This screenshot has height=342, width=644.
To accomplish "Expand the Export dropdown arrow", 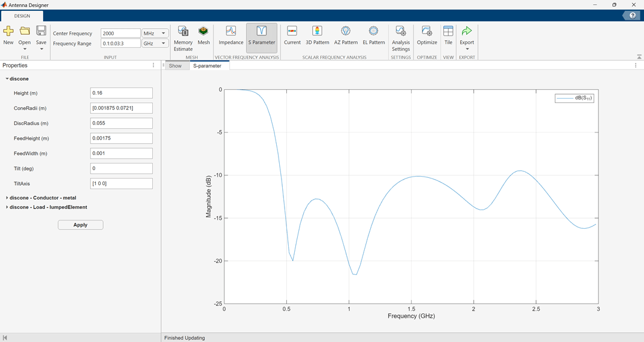I will click(467, 49).
